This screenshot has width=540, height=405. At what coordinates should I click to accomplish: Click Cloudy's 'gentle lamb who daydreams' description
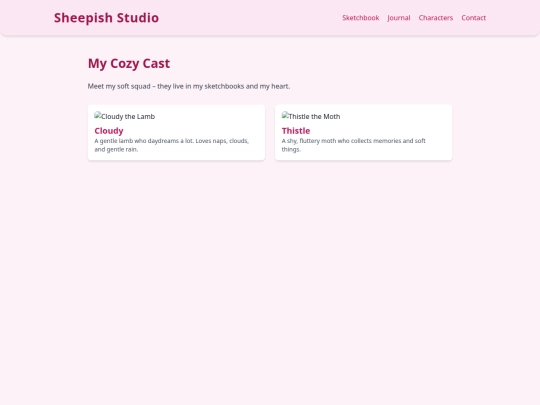(172, 145)
